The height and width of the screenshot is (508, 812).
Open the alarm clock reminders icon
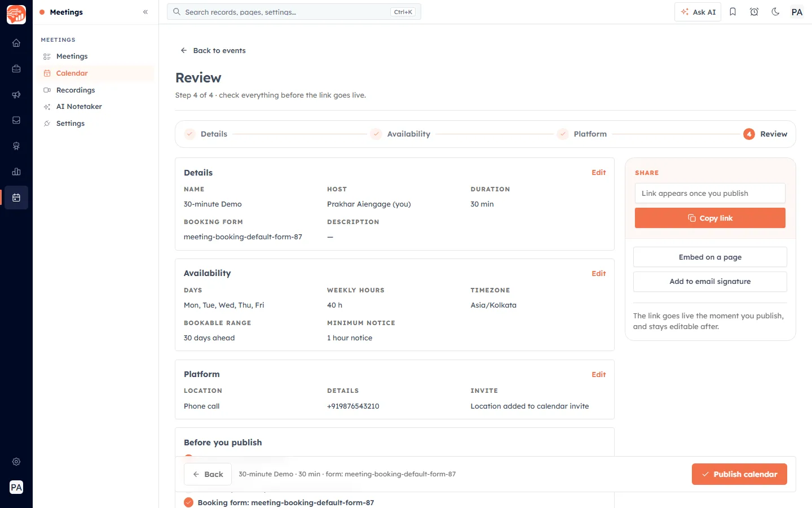pyautogui.click(x=754, y=12)
